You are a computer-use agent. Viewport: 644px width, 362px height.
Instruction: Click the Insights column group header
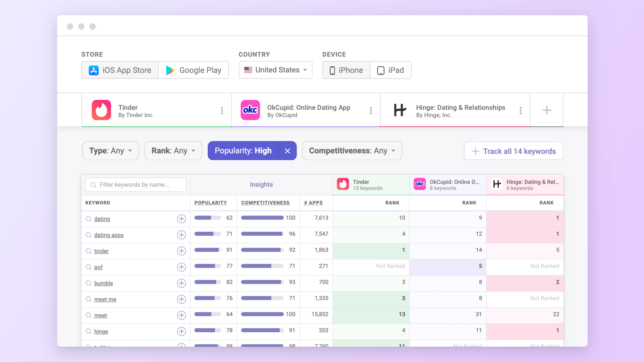click(261, 185)
